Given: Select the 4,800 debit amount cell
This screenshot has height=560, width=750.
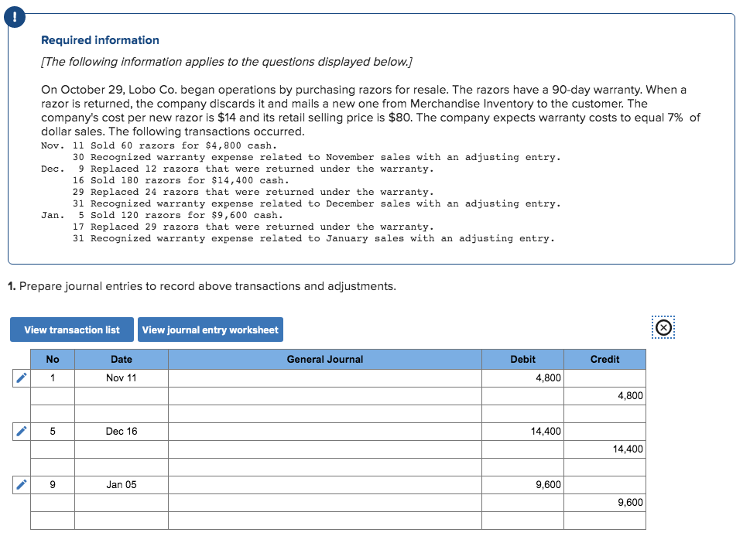Looking at the screenshot, I should pyautogui.click(x=522, y=377).
